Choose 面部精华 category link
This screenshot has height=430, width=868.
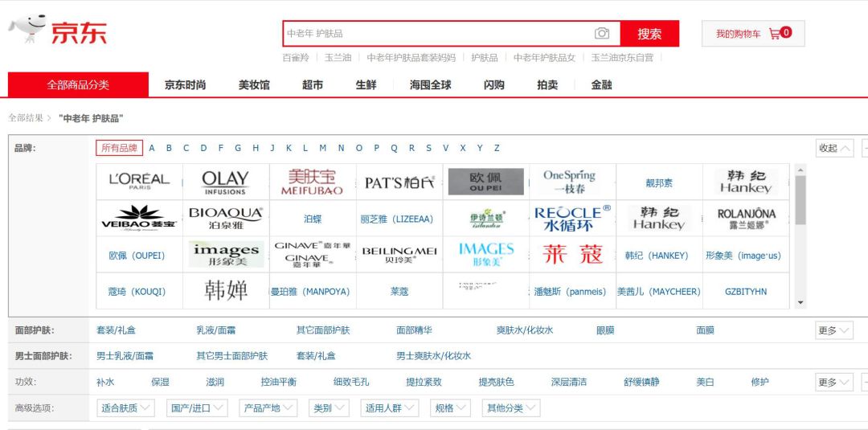(x=414, y=330)
